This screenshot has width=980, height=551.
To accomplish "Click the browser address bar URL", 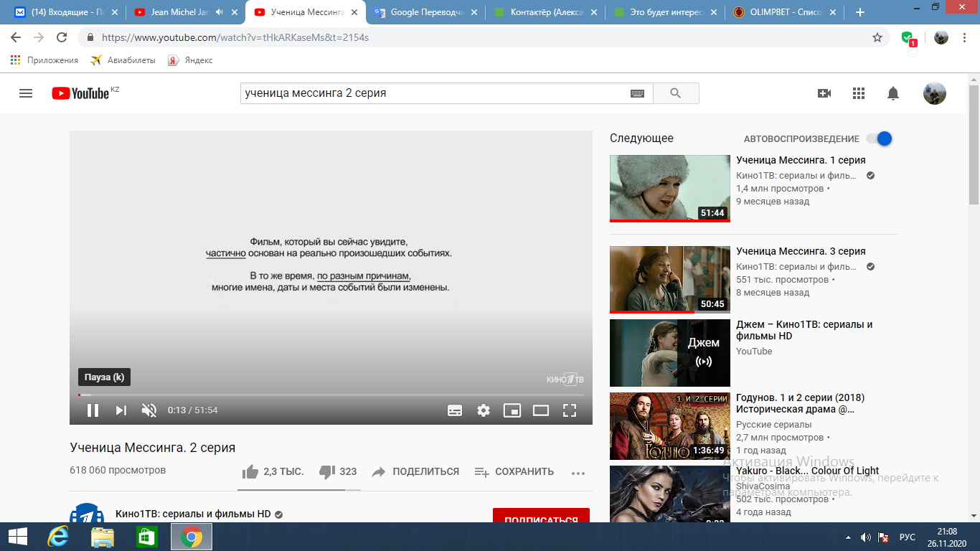I will coord(235,37).
